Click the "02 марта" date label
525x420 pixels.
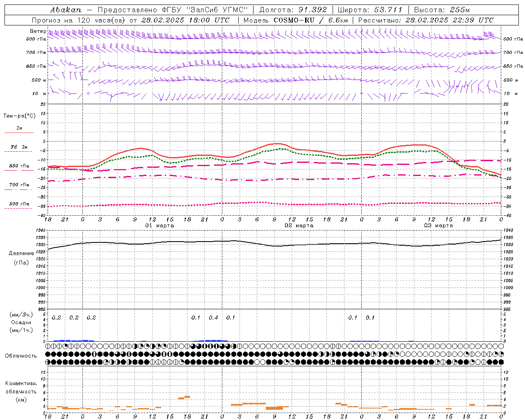coord(299,226)
